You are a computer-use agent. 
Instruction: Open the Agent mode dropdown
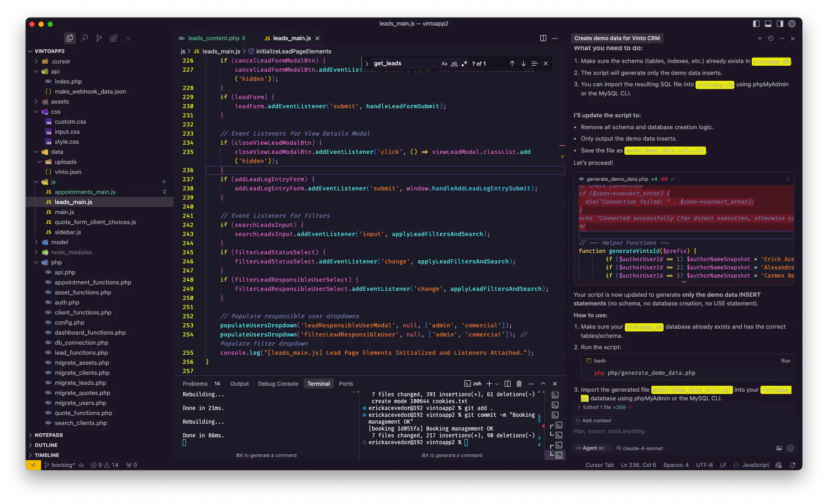pos(593,448)
